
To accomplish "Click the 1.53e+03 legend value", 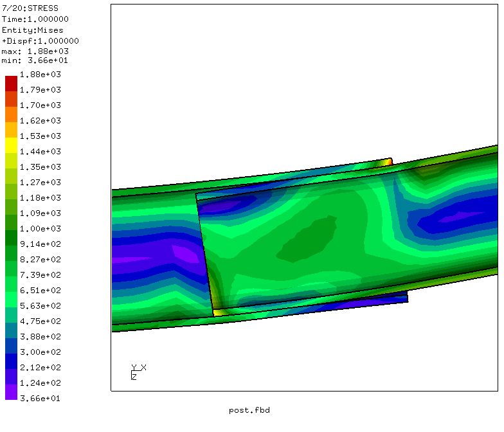I will click(x=40, y=136).
